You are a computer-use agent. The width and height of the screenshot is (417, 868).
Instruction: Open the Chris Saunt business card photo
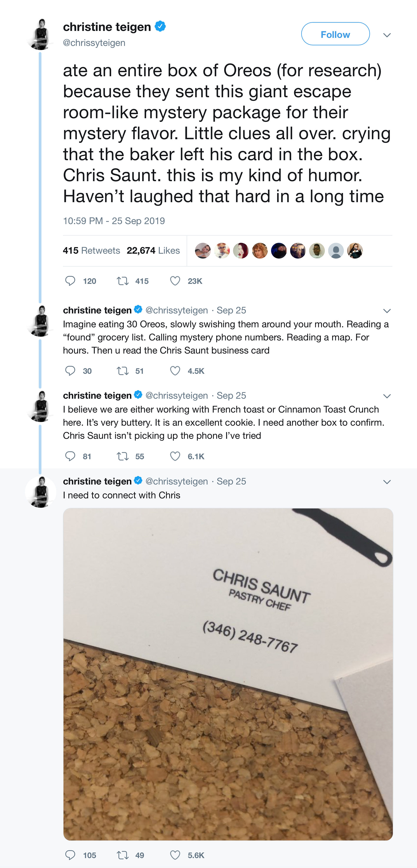click(228, 674)
